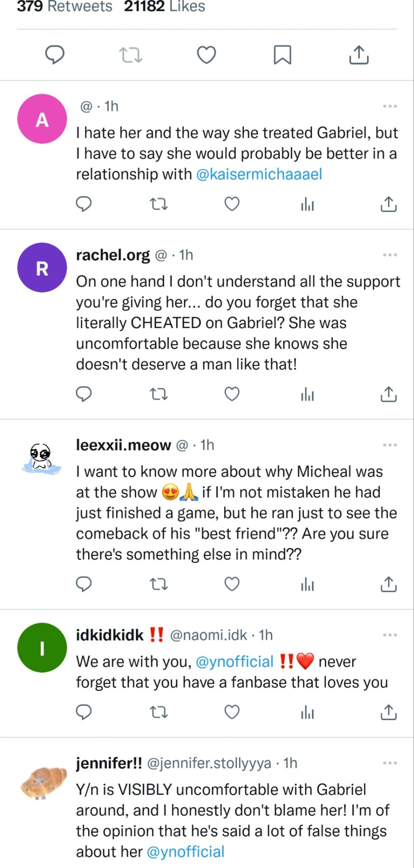Open idkidkidk's green profile avatar
414x868 pixels.
tap(42, 648)
